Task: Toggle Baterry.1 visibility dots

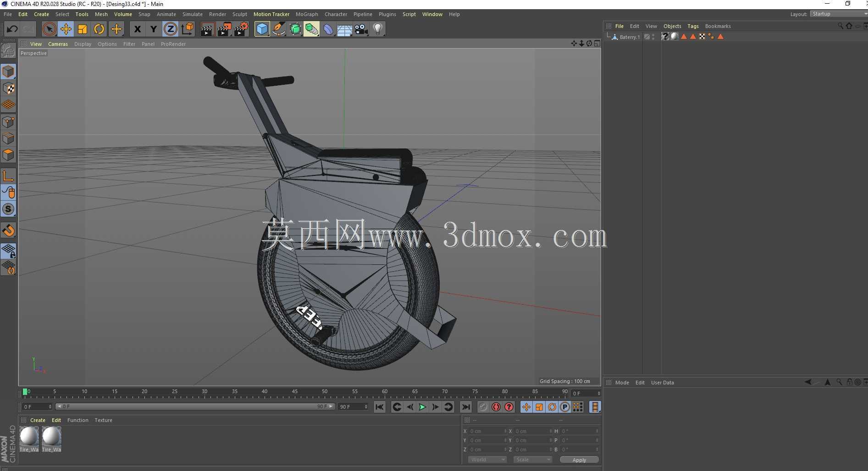Action: click(653, 37)
